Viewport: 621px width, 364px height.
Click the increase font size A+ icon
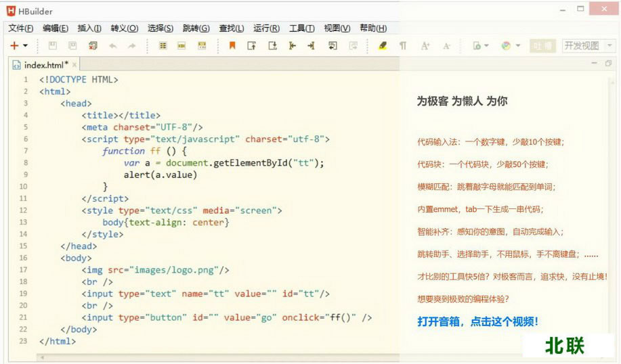[425, 46]
